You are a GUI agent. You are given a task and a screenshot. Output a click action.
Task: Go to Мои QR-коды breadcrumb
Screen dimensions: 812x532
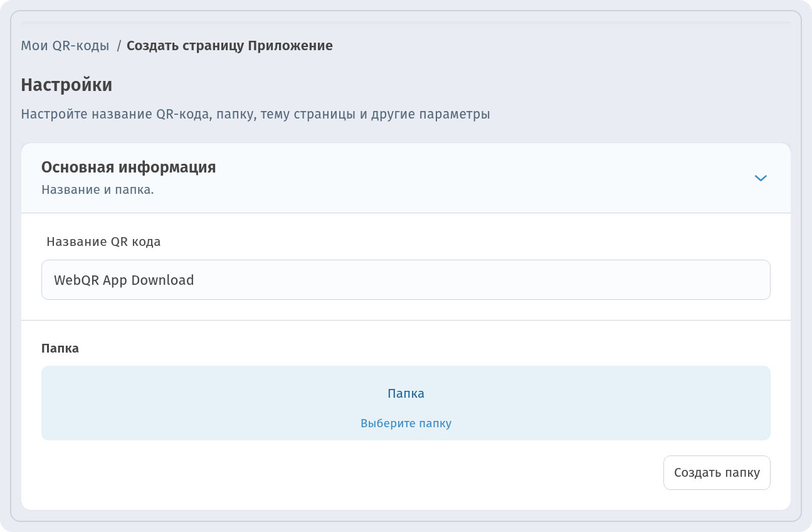click(x=65, y=46)
